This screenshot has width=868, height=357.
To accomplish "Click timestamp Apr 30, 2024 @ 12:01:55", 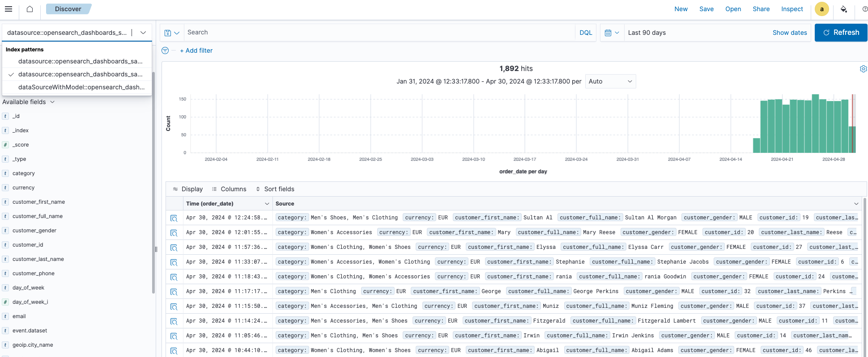I will click(x=226, y=232).
